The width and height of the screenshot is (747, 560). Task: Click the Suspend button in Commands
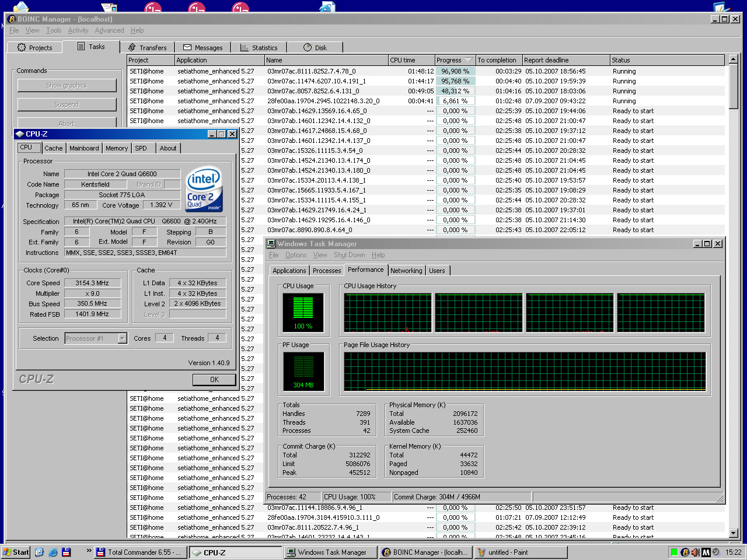tap(67, 104)
